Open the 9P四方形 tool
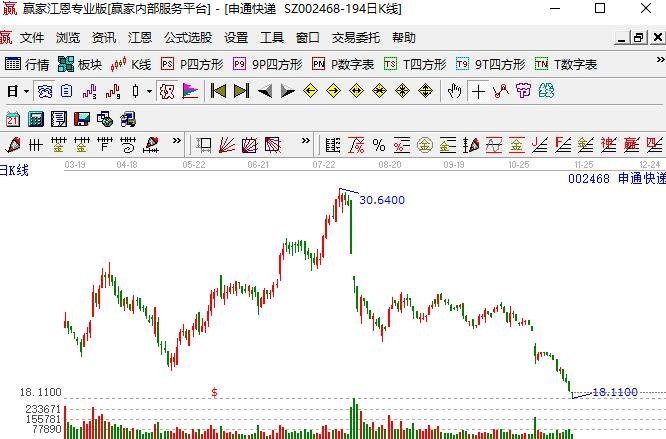Screen dimensions: 666x439 (x=268, y=65)
